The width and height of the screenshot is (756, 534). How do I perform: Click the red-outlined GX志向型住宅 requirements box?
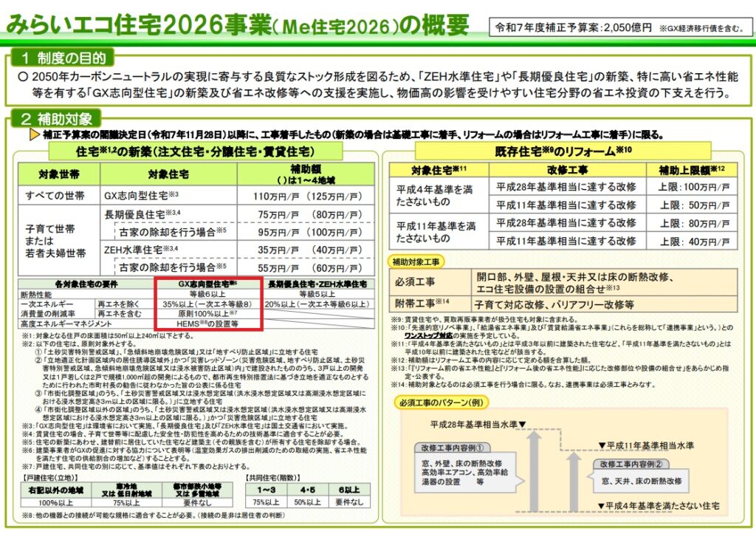(x=207, y=304)
